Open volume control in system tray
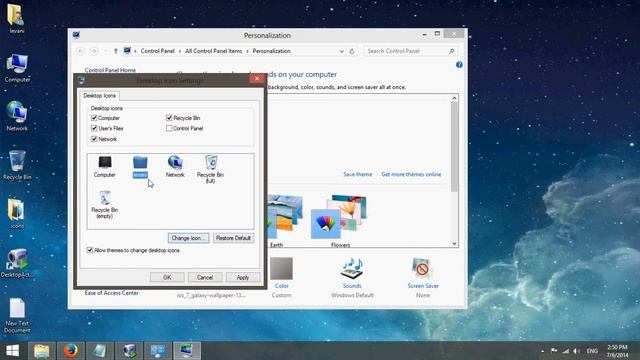This screenshot has width=640, height=360. pos(576,351)
